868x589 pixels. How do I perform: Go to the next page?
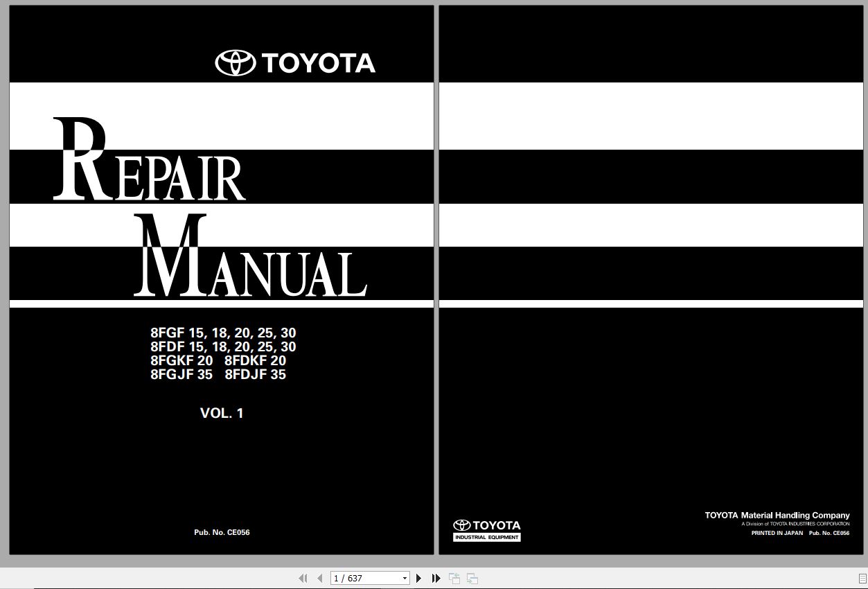tap(418, 578)
